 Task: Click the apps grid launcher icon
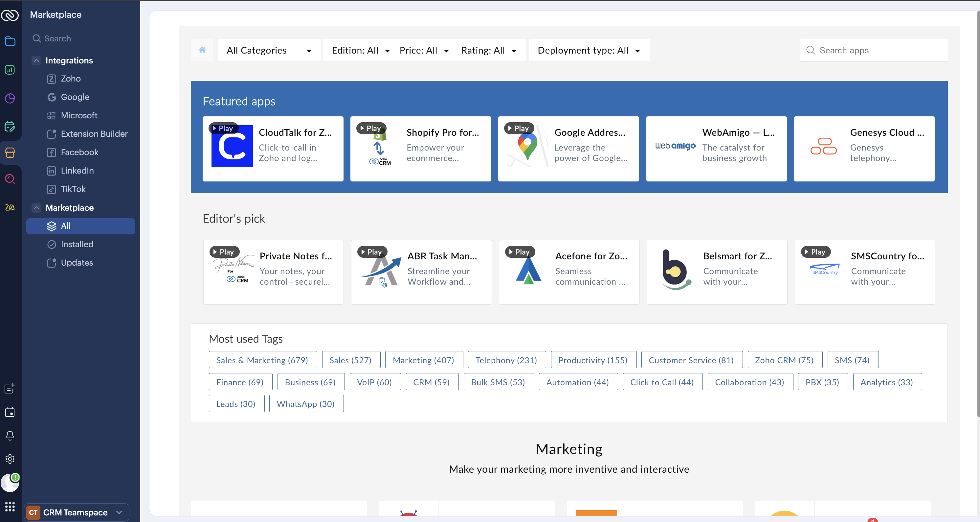pyautogui.click(x=10, y=507)
